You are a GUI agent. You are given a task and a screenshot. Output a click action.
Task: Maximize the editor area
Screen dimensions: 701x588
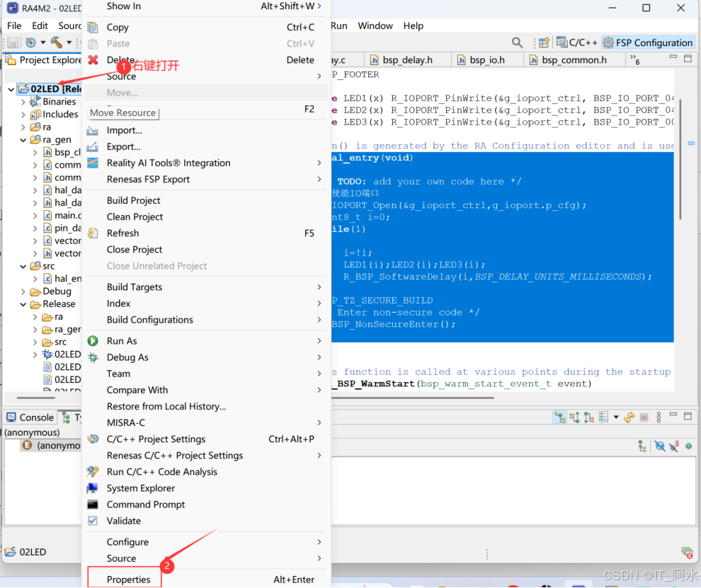(688, 58)
